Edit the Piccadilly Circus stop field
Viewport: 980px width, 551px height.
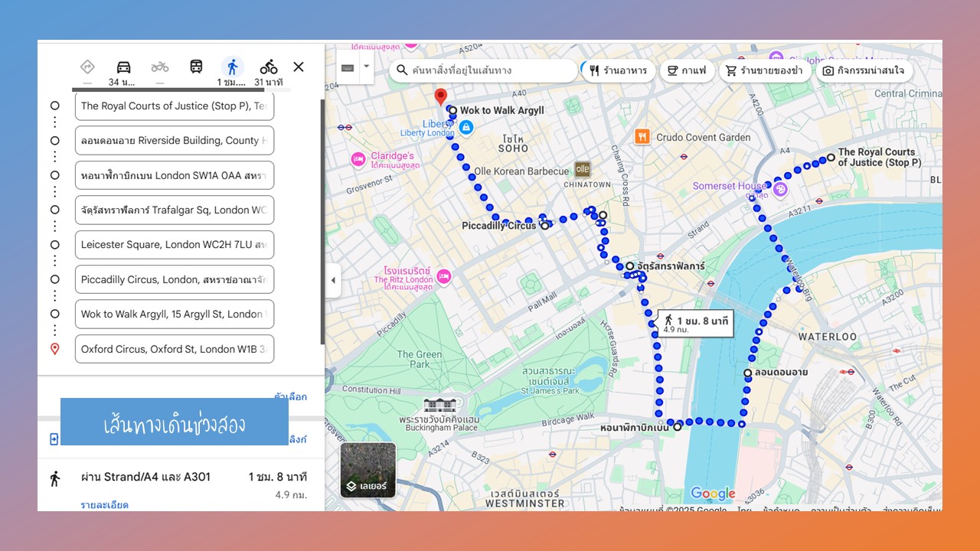(x=175, y=279)
